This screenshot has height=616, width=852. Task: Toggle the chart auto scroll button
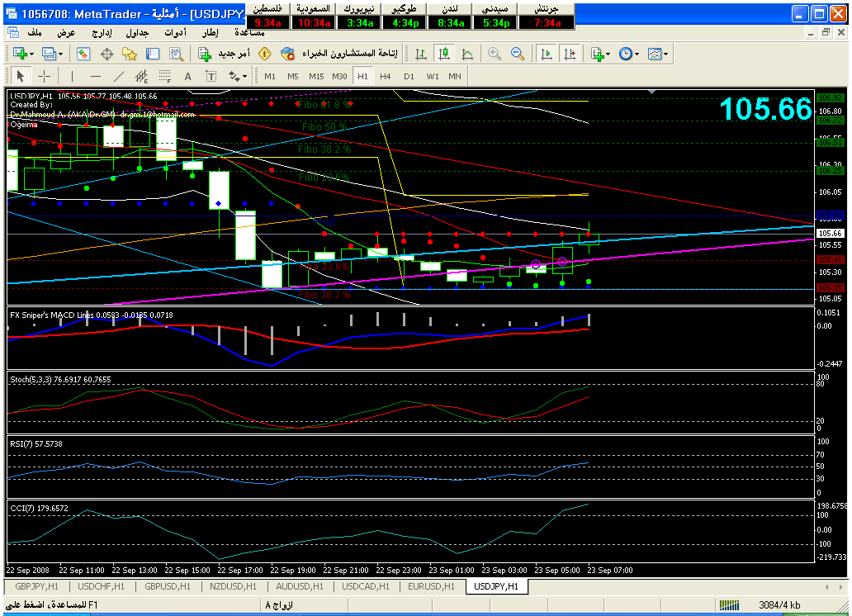point(546,54)
